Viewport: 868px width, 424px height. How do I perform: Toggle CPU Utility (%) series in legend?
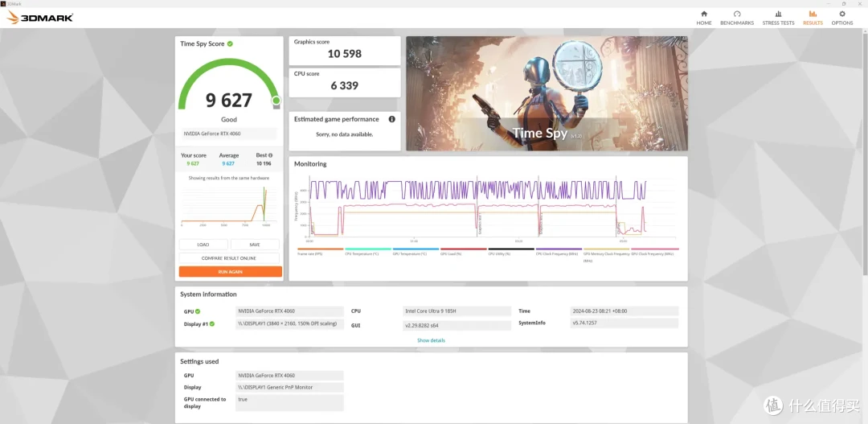click(x=511, y=252)
